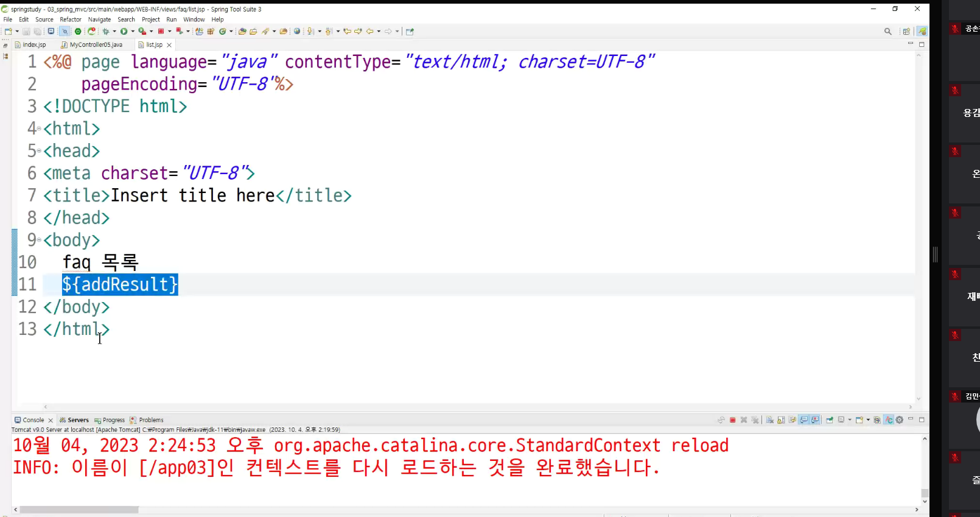Close the list.jsp editor tab

(x=169, y=45)
